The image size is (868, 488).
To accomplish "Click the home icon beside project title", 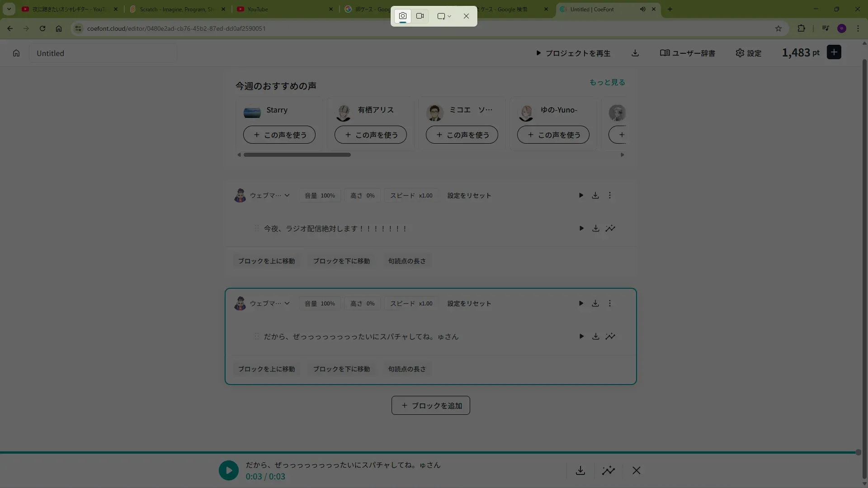I will coord(16,53).
